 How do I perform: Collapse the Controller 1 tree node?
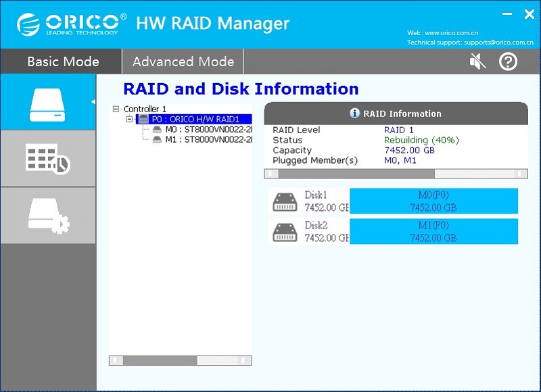point(116,109)
